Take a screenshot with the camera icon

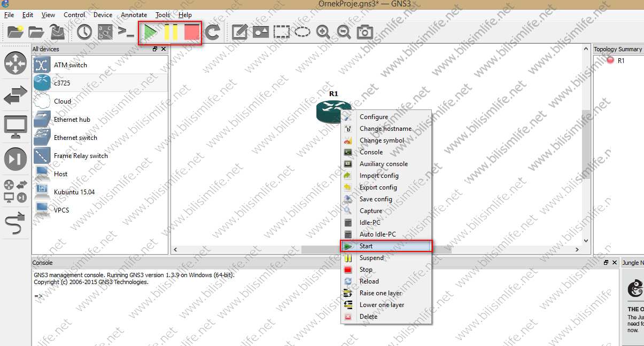click(x=365, y=32)
